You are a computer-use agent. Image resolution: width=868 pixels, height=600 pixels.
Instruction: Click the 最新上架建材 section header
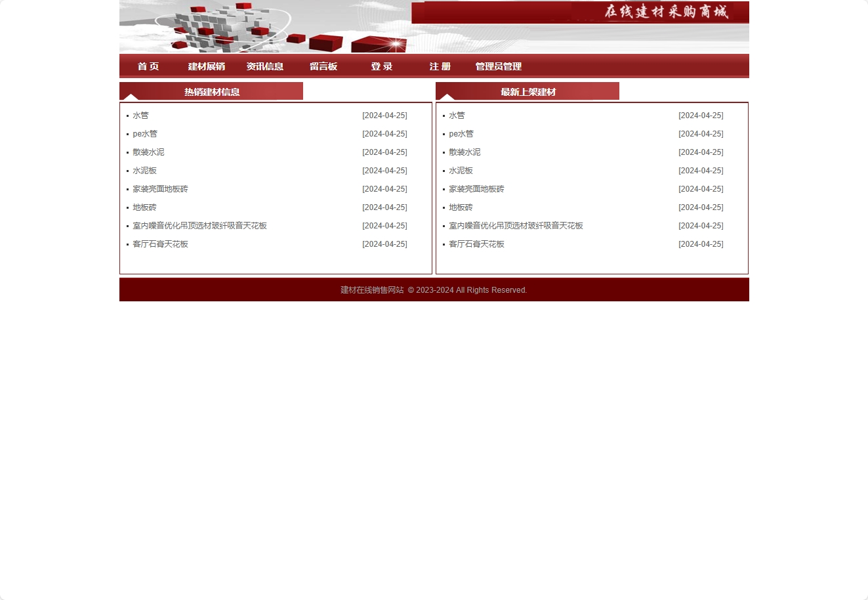pyautogui.click(x=527, y=91)
